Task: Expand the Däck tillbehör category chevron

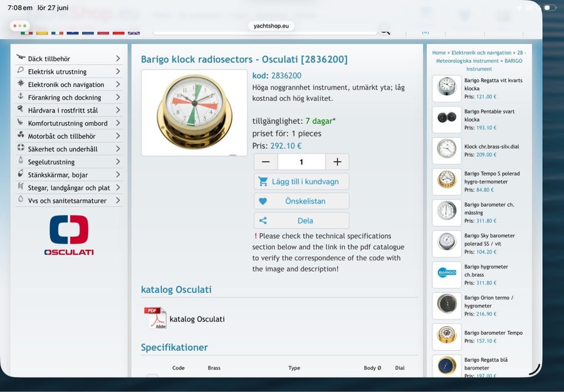Action: (118, 58)
